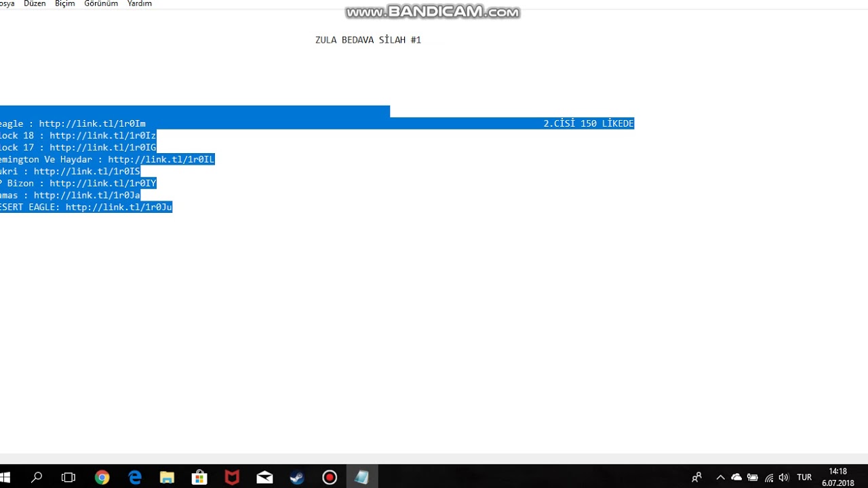
Task: Open taskbar search magnifier
Action: [37, 477]
